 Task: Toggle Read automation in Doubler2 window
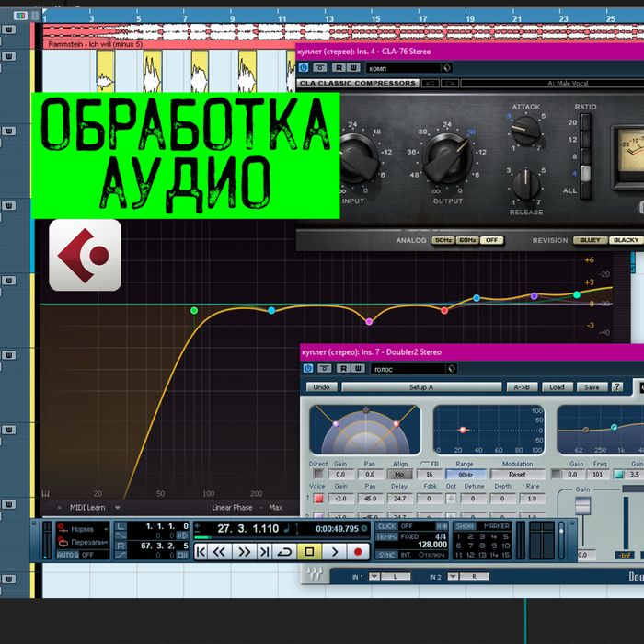pos(342,368)
